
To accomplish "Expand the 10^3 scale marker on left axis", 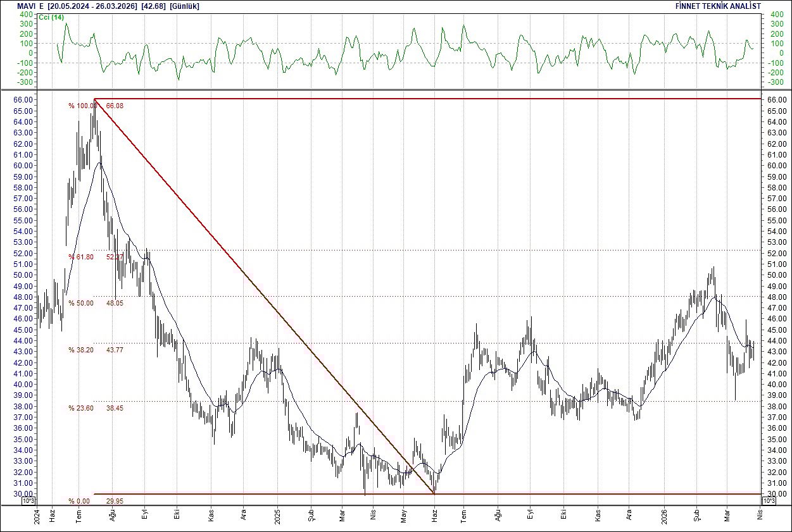I will (x=27, y=500).
